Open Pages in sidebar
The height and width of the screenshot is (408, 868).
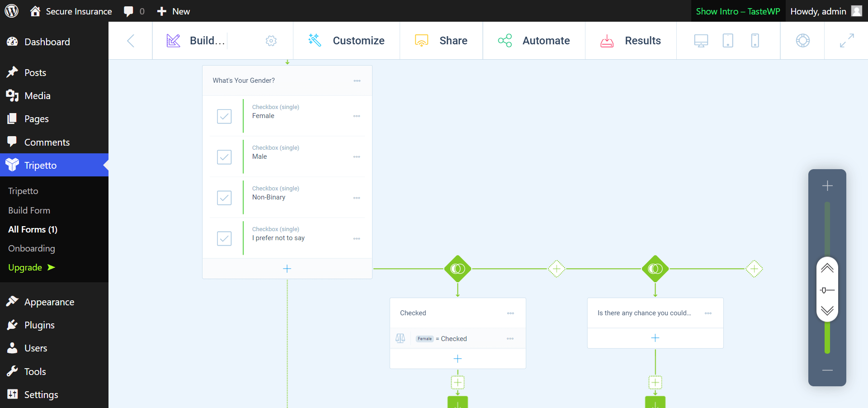pos(54,119)
